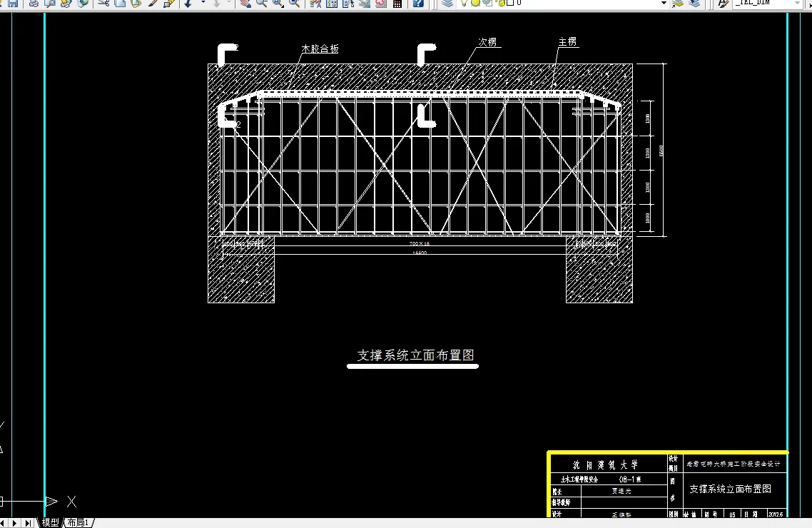Click the 木胶合板 annotation label
Viewport: 812px width, 528px height.
coord(320,49)
